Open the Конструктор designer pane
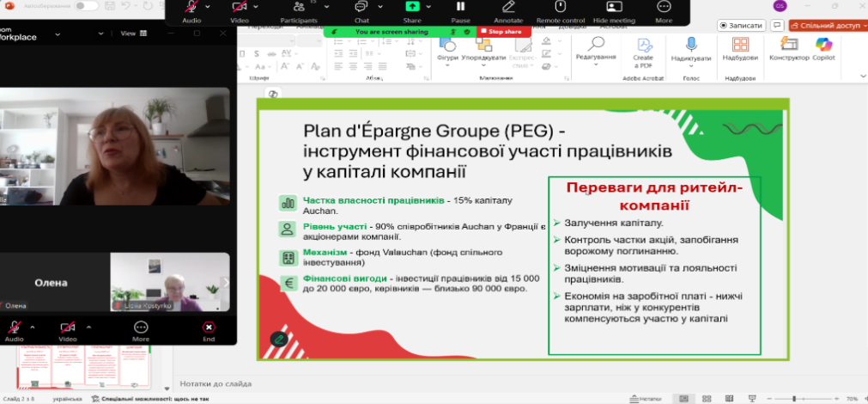 click(789, 49)
